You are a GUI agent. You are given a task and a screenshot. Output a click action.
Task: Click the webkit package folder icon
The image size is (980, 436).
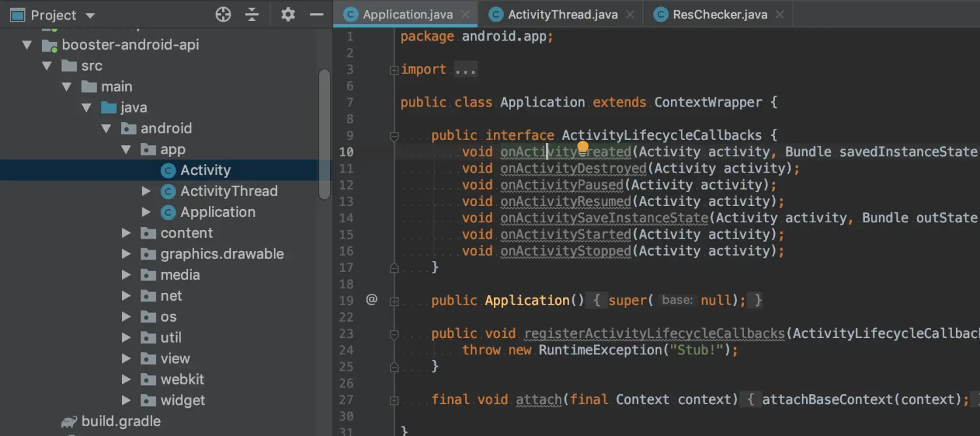coord(148,380)
